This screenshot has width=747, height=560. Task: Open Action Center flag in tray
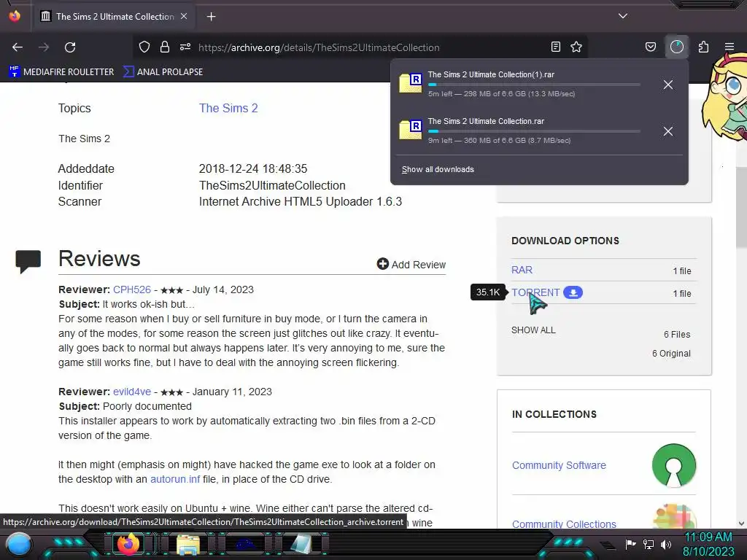click(630, 544)
